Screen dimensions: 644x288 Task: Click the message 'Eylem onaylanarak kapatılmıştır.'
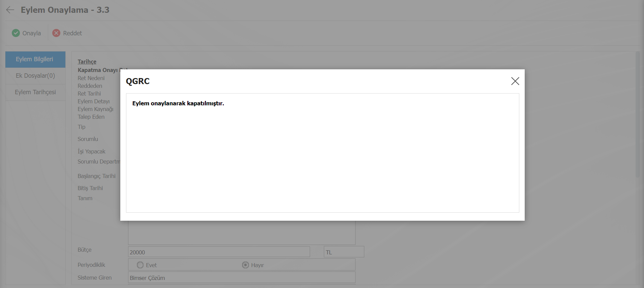[178, 103]
